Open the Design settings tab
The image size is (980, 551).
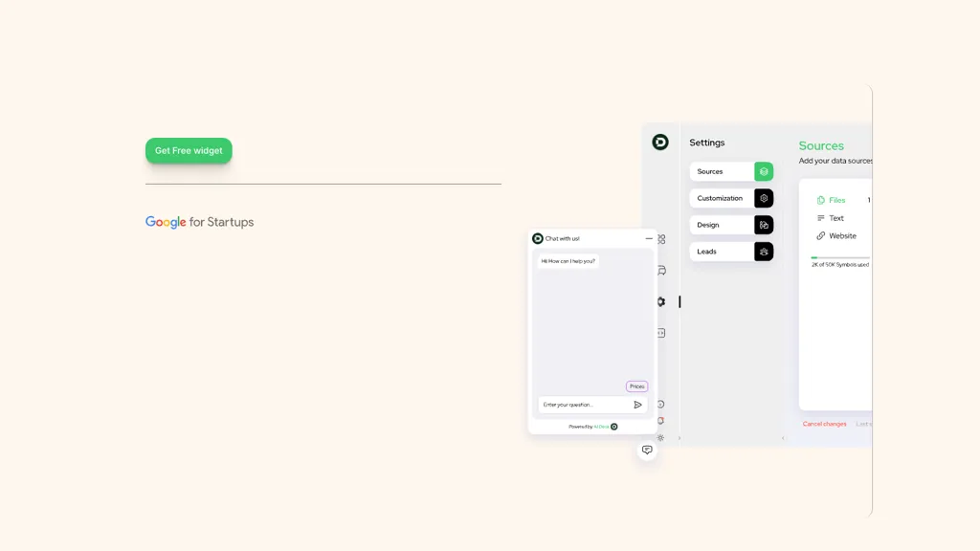click(731, 225)
